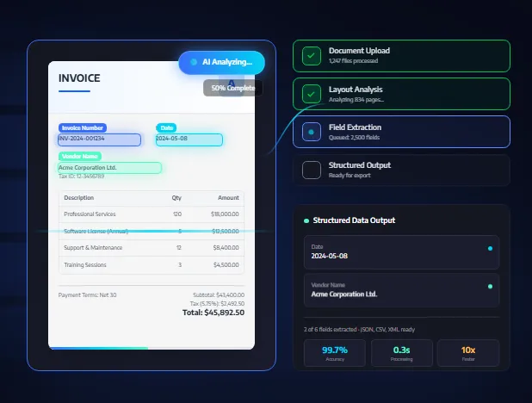Click the INV-2024-001234 highlighted field
This screenshot has width=532, height=403.
pos(99,139)
